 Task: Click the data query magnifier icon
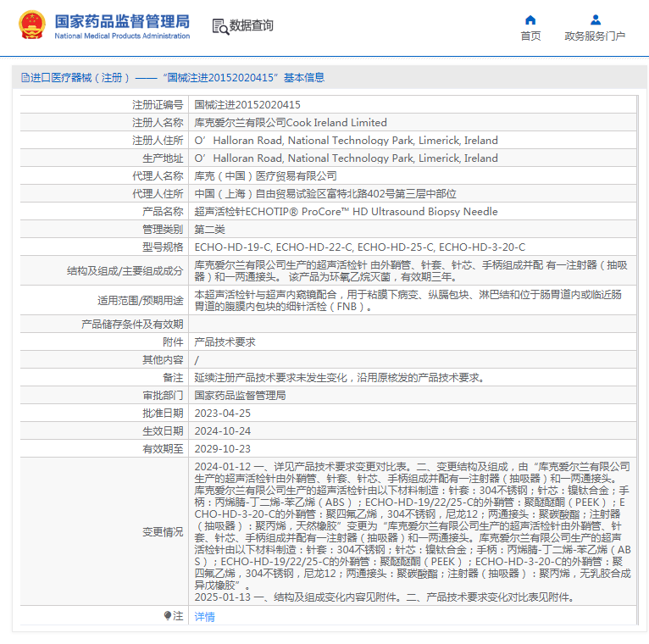pyautogui.click(x=220, y=26)
